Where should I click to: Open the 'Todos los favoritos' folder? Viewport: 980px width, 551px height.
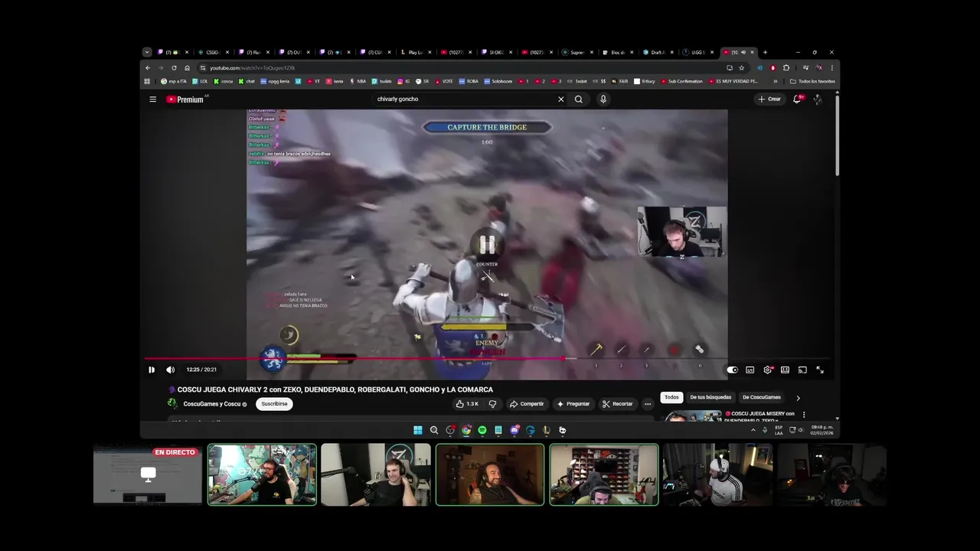(812, 81)
